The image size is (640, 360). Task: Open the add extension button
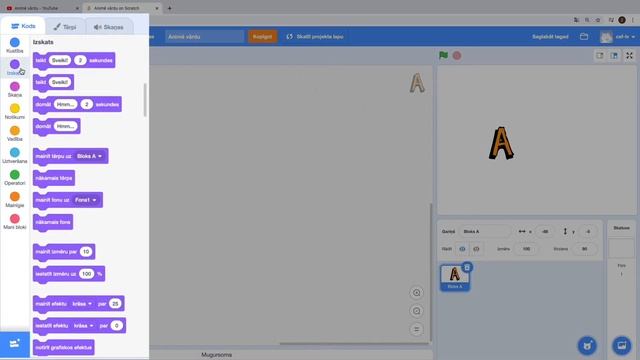(15, 344)
